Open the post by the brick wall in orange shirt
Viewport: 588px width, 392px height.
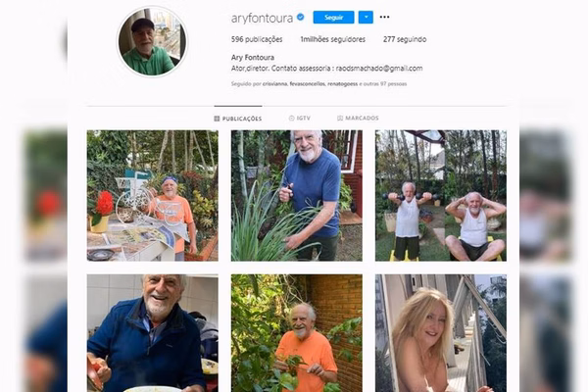pyautogui.click(x=297, y=333)
